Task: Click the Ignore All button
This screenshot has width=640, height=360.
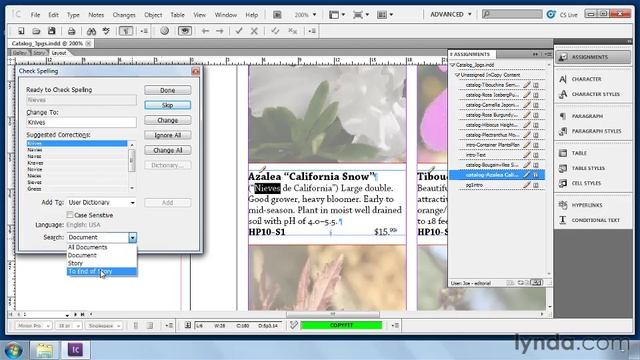Action: point(167,135)
